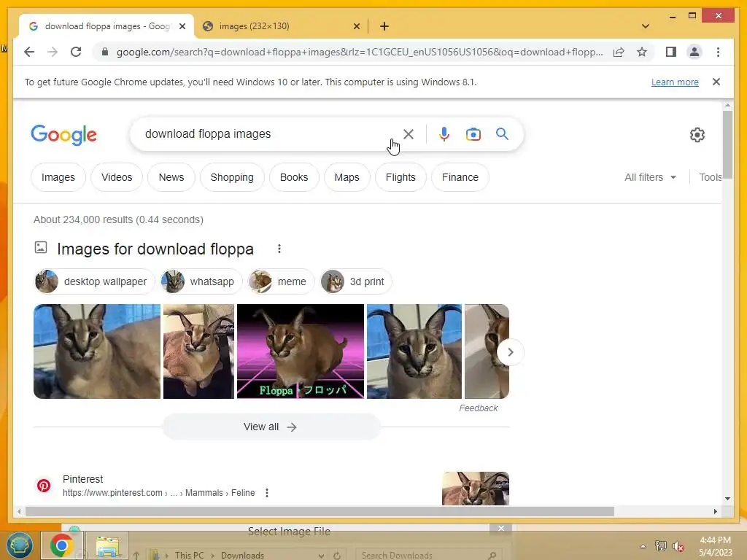Click the address bar URL
Screen dimensions: 747x560
[360, 52]
